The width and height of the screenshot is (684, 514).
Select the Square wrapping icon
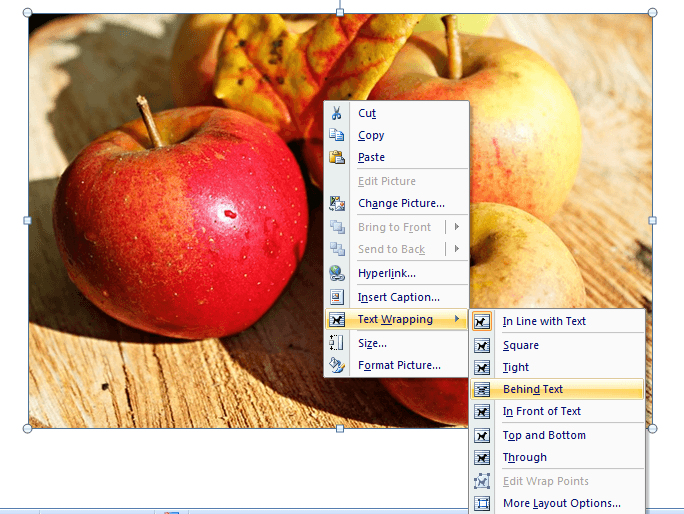click(x=483, y=345)
